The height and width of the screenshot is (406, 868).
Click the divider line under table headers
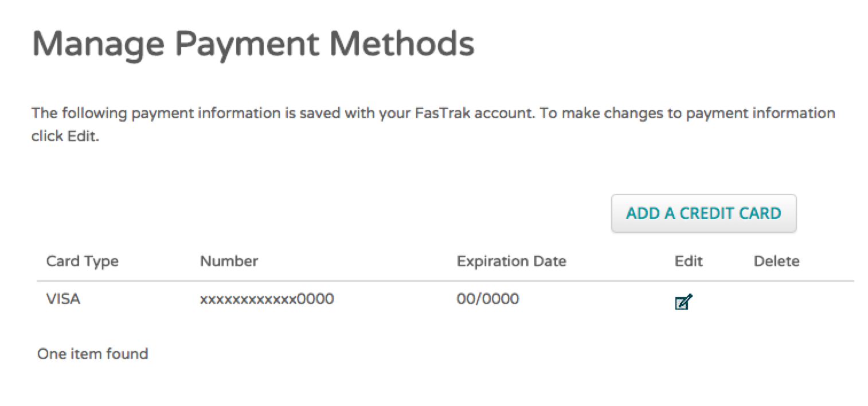445,281
